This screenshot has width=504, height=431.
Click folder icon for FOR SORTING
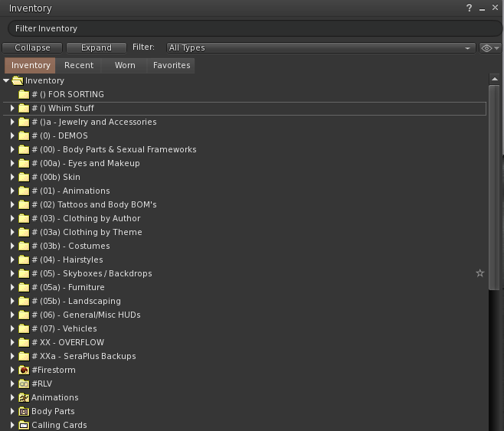[x=24, y=94]
